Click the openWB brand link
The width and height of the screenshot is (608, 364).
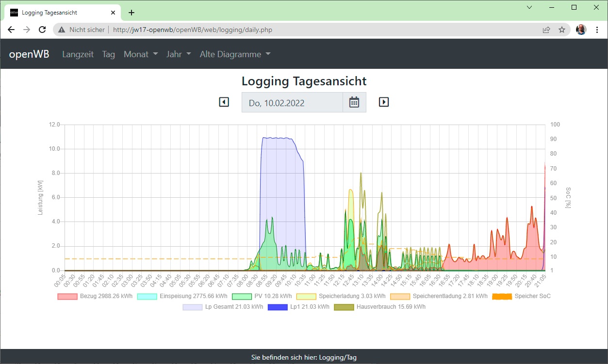point(29,54)
